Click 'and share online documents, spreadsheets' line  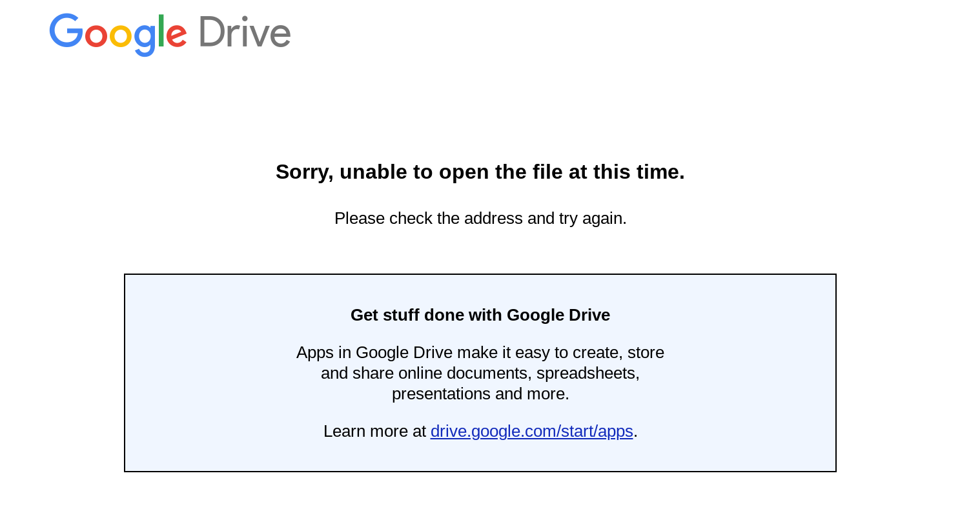(480, 373)
